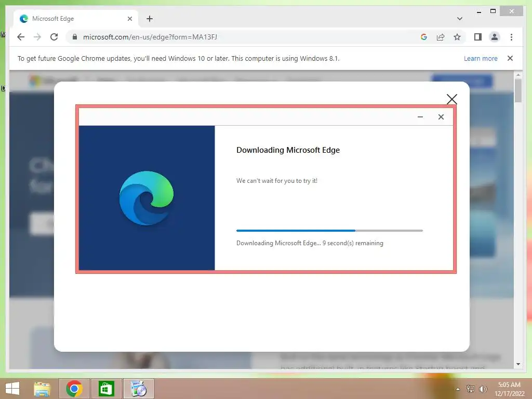Bookmark this tab with the star icon
Screen dimensions: 532x399
pyautogui.click(x=457, y=37)
